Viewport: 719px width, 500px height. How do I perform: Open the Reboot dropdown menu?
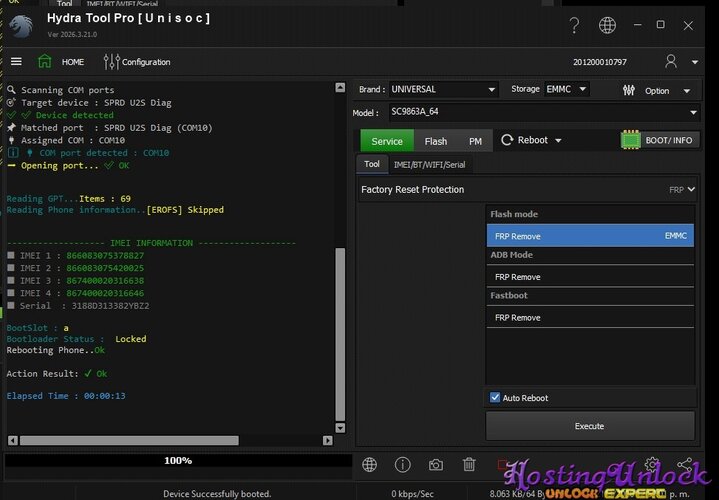point(532,141)
